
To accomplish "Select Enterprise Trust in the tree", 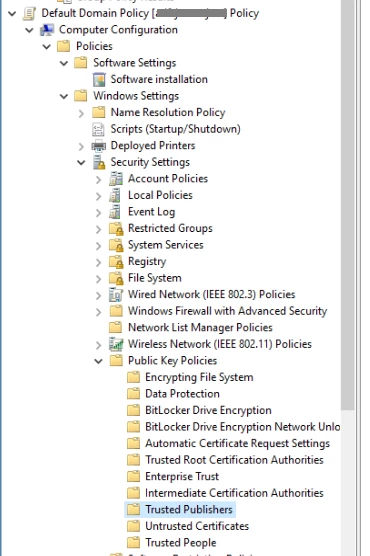I will coord(182,476).
